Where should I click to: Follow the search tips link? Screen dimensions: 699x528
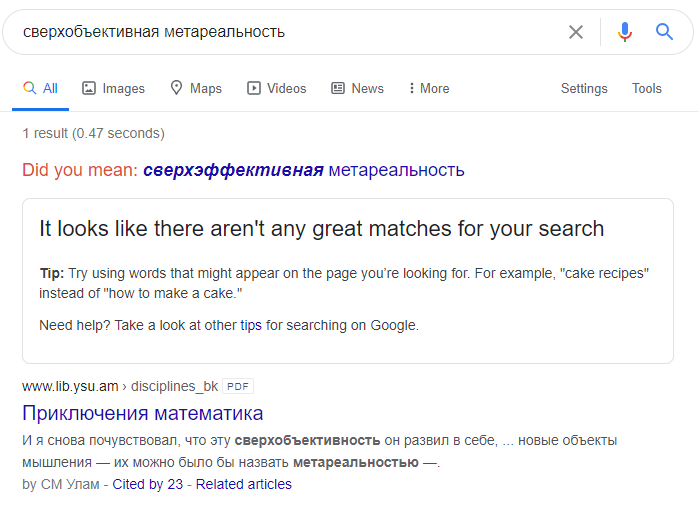pyautogui.click(x=250, y=325)
